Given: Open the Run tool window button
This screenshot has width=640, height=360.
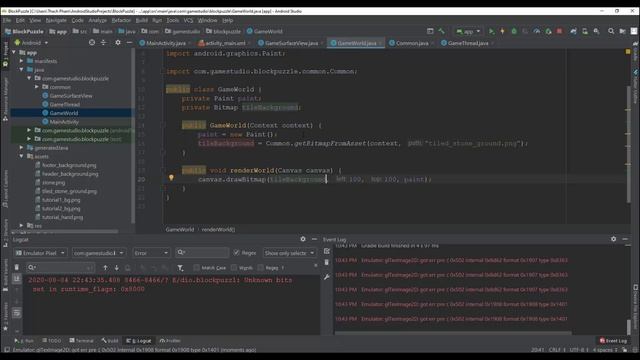Looking at the screenshot, I should (24, 340).
